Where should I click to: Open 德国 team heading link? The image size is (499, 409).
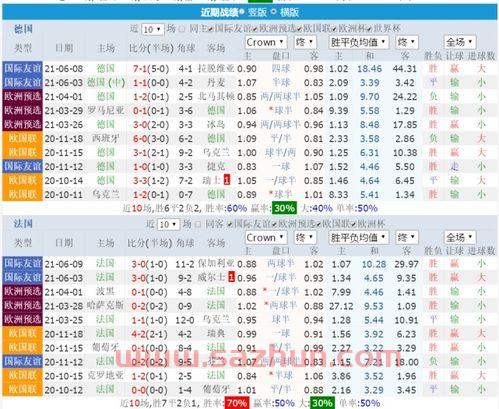[23, 29]
